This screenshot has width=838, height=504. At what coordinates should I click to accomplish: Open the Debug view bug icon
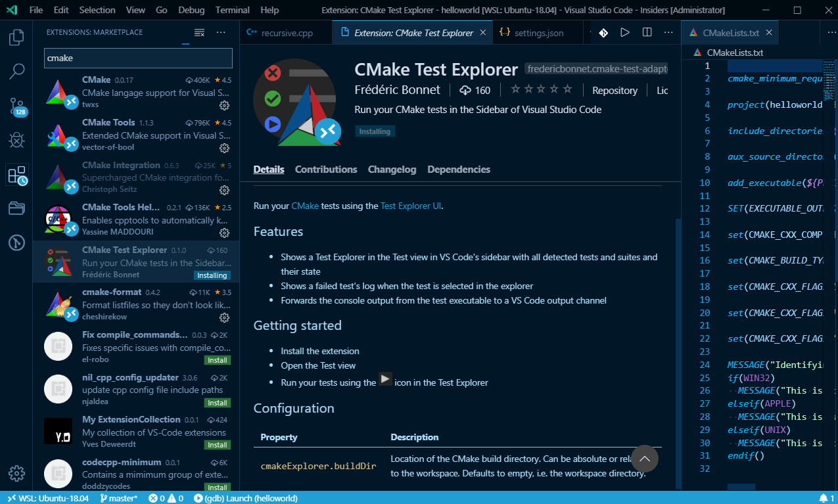16,140
